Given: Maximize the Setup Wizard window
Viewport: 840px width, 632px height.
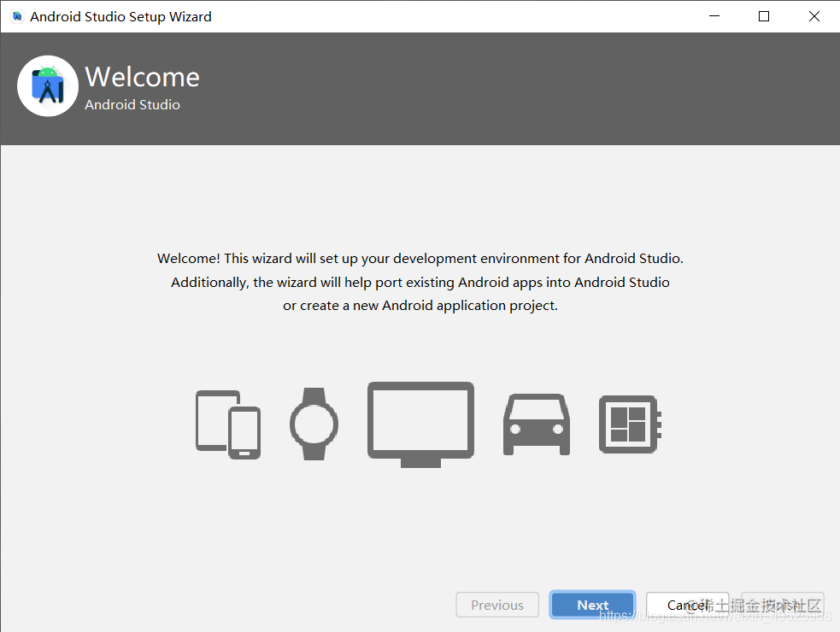Looking at the screenshot, I should click(x=764, y=16).
